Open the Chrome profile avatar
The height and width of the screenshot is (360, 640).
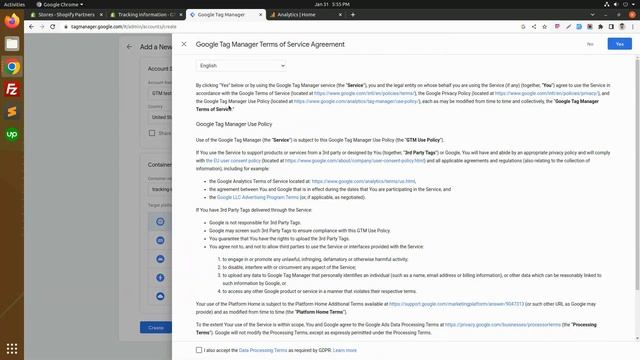(622, 27)
